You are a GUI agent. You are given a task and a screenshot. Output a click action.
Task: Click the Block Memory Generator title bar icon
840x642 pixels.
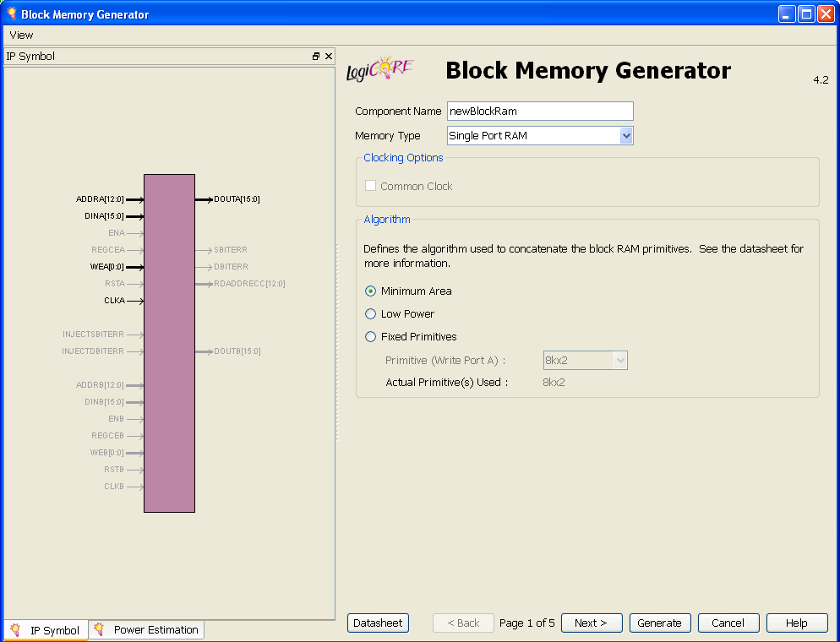(x=12, y=14)
